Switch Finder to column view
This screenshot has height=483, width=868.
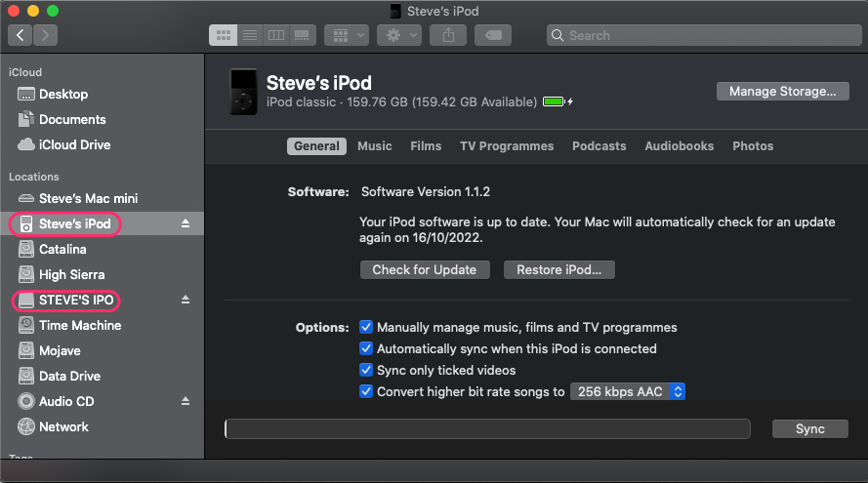(275, 35)
